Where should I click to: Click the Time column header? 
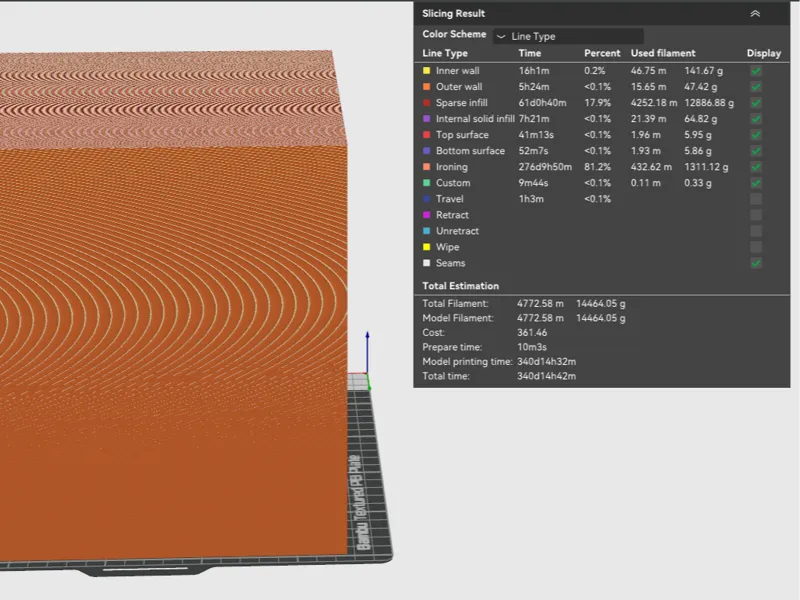(x=530, y=53)
